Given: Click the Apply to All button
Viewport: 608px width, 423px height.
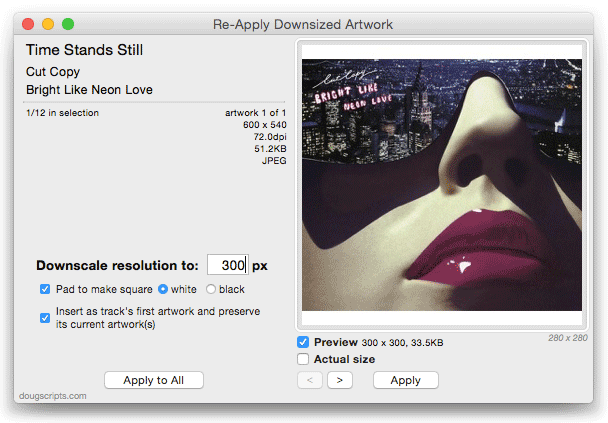Looking at the screenshot, I should 154,380.
